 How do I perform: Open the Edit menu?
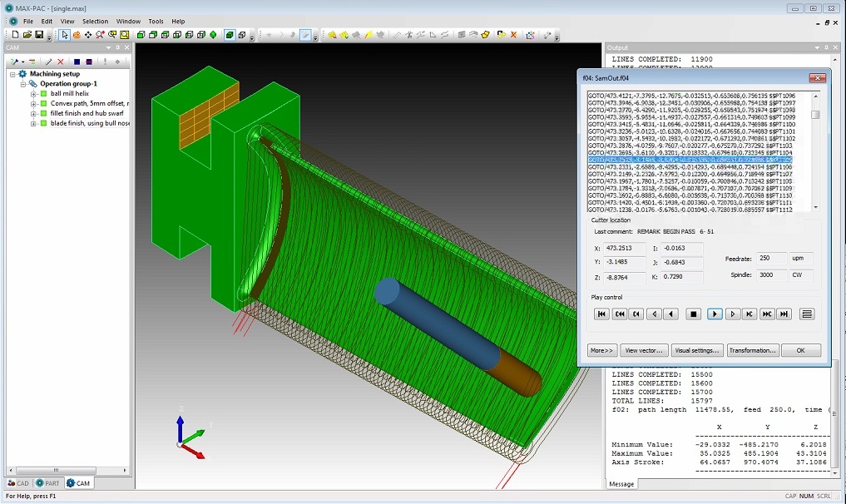(47, 22)
